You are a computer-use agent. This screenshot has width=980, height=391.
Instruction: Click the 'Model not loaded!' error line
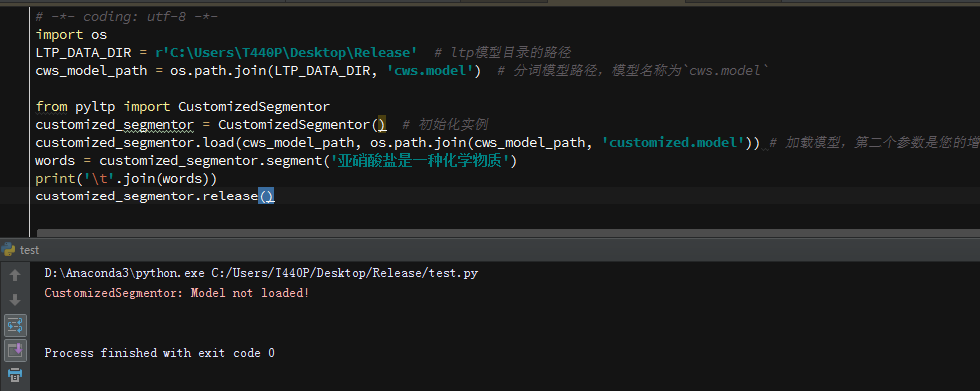(x=176, y=293)
